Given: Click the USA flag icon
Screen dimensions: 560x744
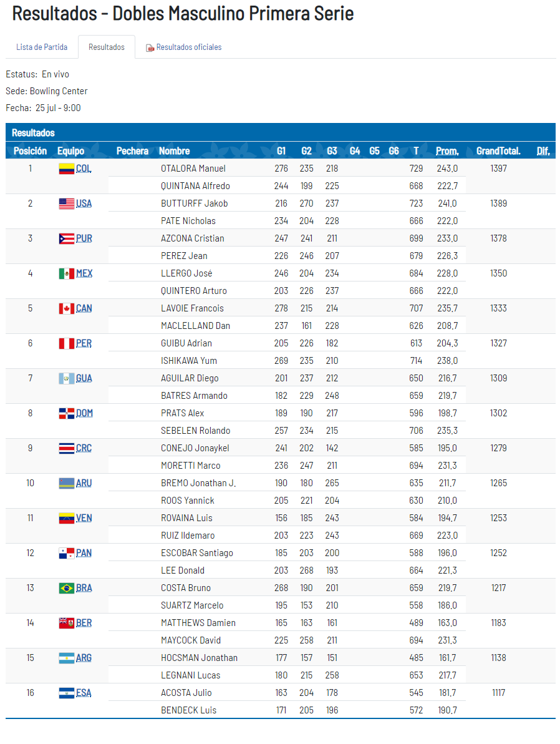Looking at the screenshot, I should pyautogui.click(x=66, y=203).
